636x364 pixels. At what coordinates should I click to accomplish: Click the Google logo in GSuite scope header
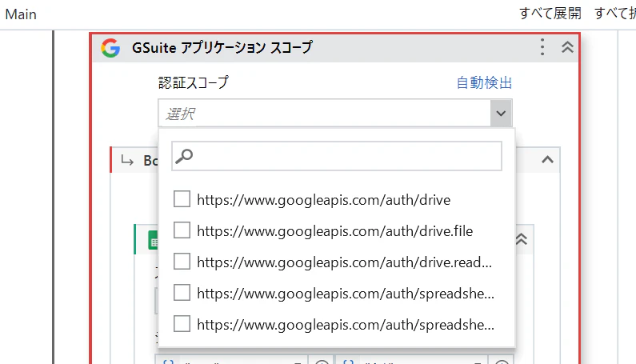[x=110, y=48]
